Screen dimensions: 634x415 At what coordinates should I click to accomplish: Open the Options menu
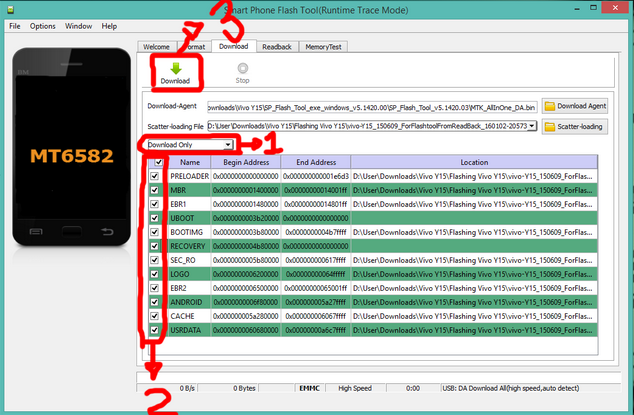(42, 26)
